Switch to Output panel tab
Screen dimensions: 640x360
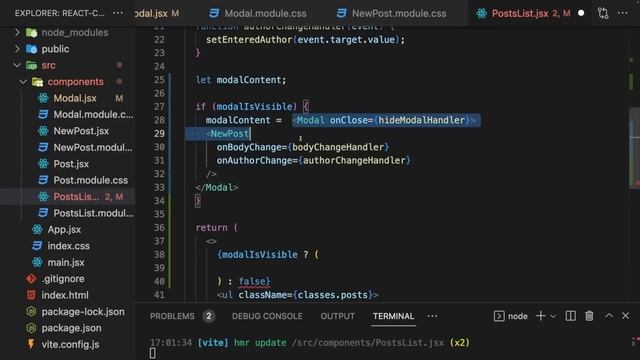(x=338, y=316)
